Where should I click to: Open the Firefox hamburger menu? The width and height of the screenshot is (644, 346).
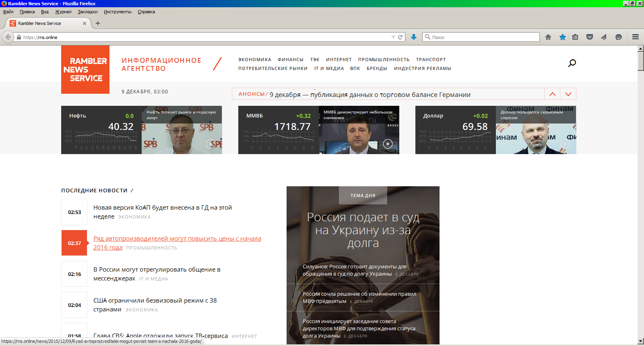coord(636,37)
